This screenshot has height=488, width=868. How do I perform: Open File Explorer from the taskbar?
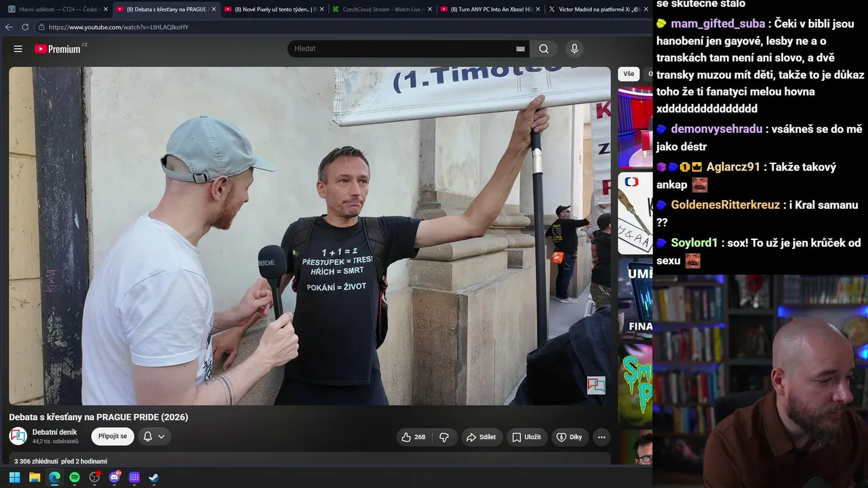pos(35,477)
